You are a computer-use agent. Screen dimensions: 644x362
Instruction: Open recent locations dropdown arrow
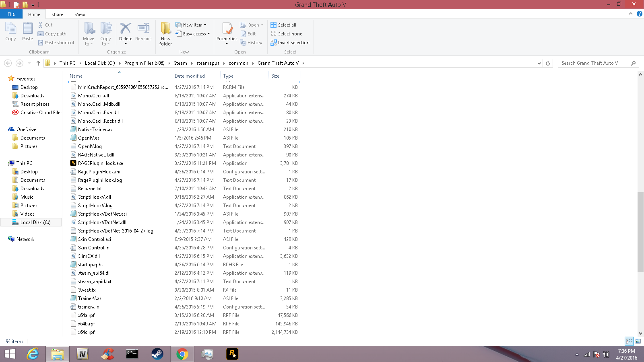tap(29, 63)
